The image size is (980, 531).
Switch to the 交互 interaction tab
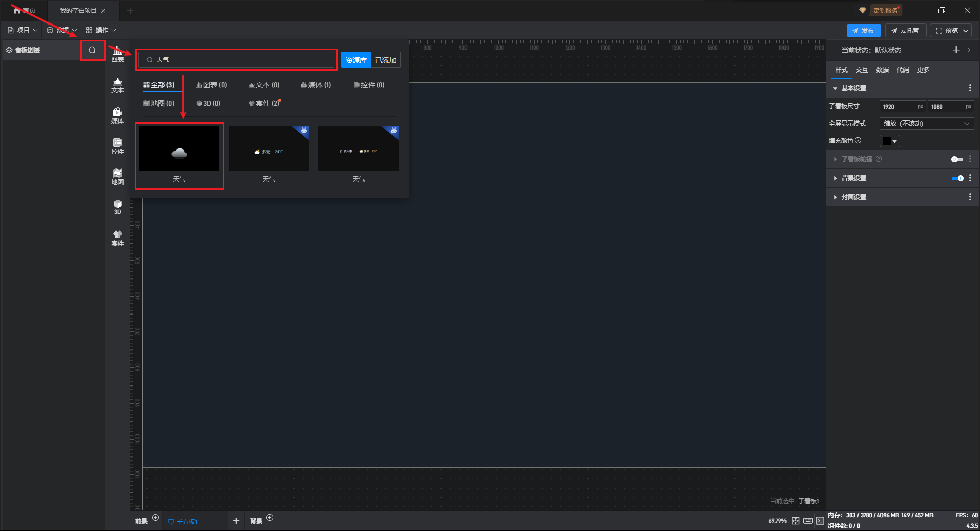(x=862, y=70)
